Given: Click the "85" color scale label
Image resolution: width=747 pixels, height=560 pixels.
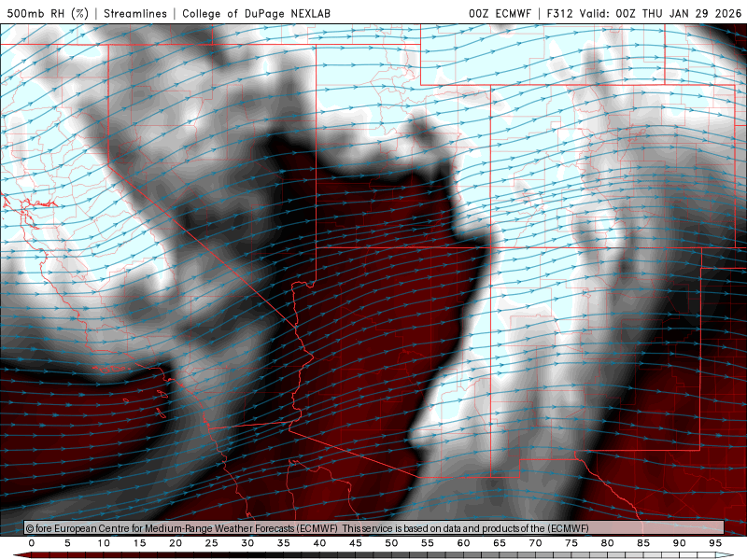Looking at the screenshot, I should [x=642, y=543].
